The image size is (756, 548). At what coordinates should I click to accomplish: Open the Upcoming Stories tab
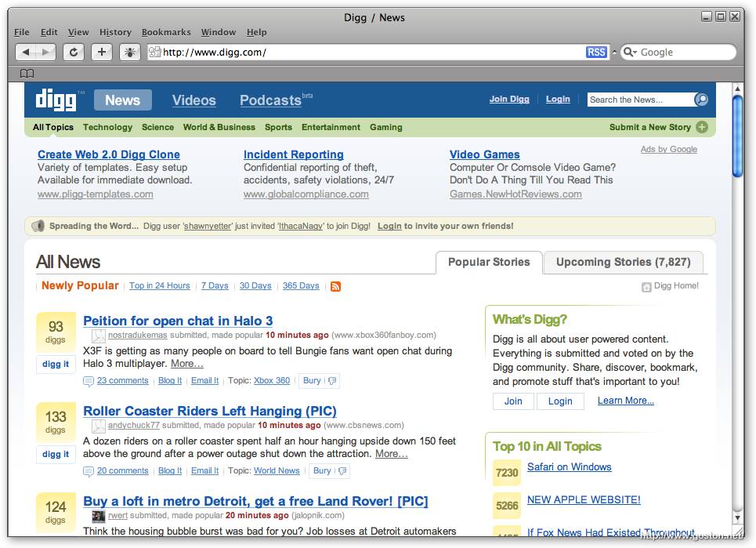623,262
